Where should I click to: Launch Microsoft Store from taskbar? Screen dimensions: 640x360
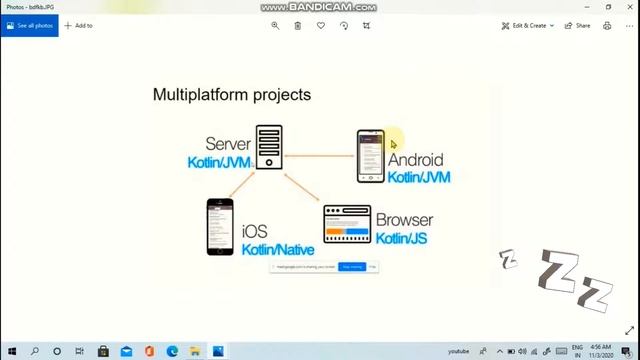tap(103, 351)
